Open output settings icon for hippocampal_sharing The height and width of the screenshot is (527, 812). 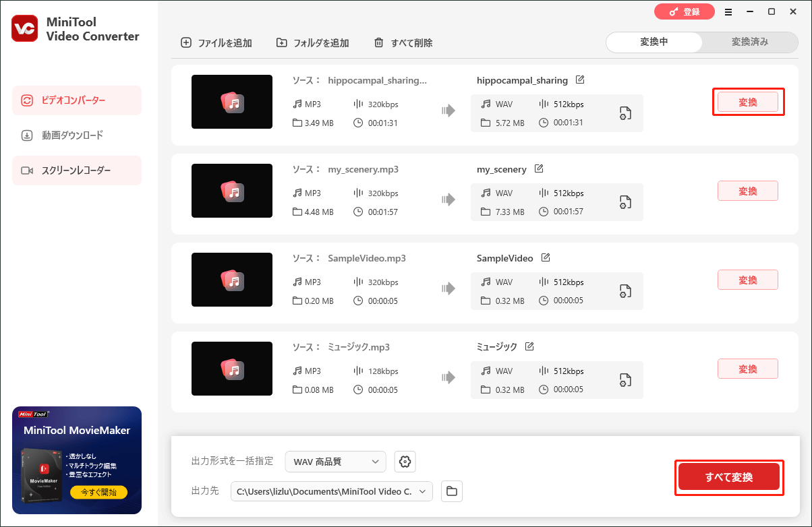point(625,113)
